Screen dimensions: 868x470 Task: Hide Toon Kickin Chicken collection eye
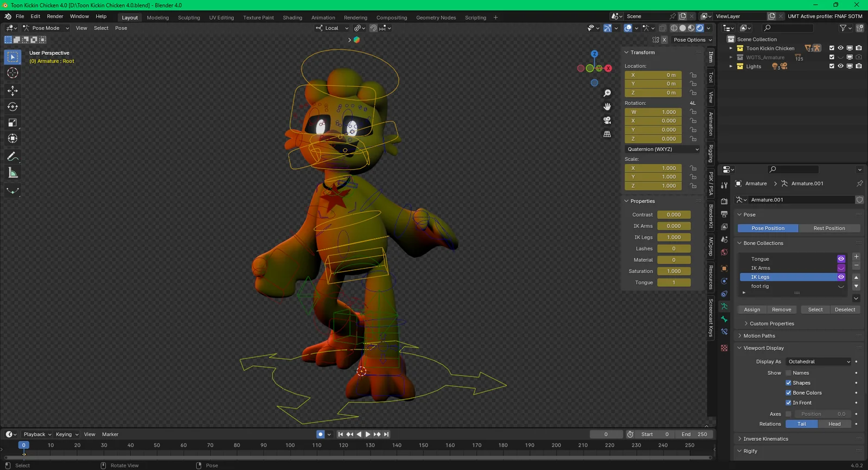pos(840,48)
